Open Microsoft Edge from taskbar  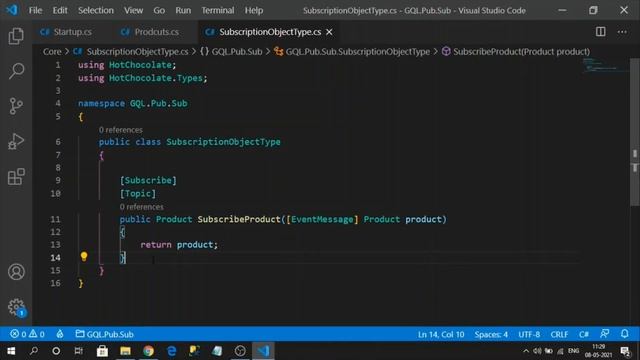[x=172, y=351]
